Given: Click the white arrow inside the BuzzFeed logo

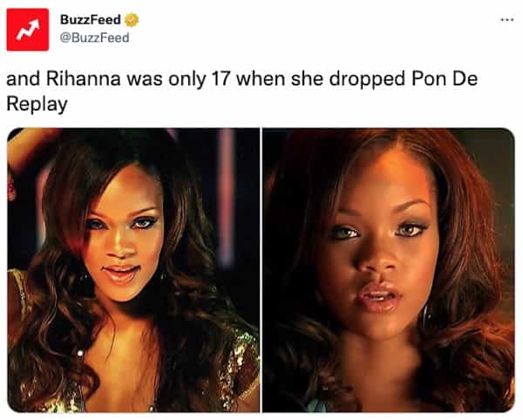Looking at the screenshot, I should pyautogui.click(x=28, y=30).
